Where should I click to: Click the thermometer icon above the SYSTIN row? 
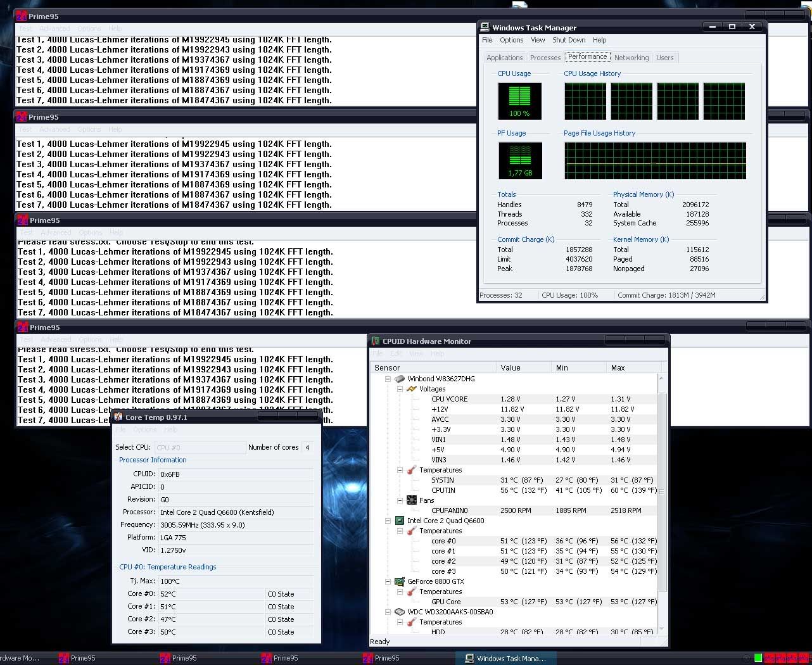[412, 470]
